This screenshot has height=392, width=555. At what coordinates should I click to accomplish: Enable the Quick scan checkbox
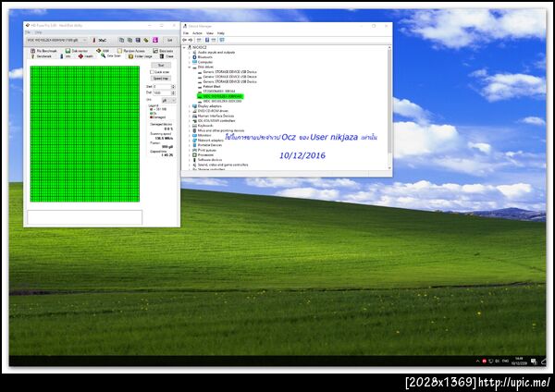152,72
